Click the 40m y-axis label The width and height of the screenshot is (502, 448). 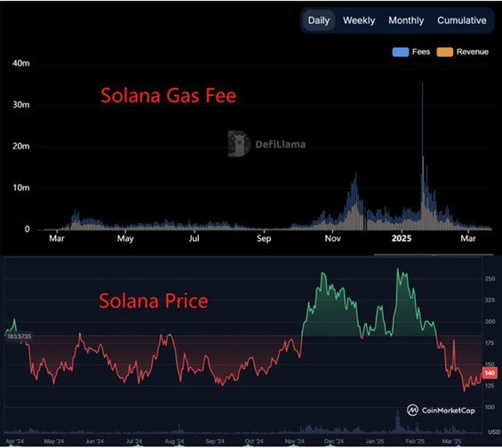click(x=21, y=63)
